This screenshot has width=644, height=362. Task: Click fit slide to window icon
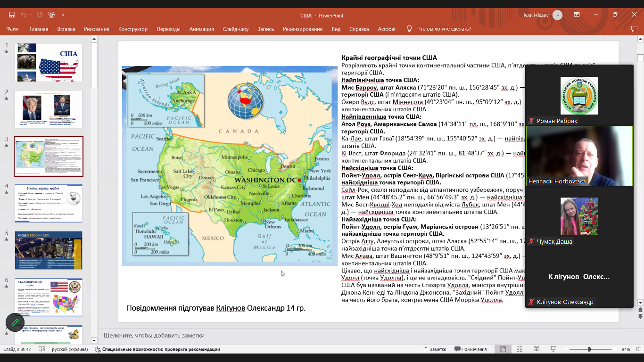tap(640, 349)
